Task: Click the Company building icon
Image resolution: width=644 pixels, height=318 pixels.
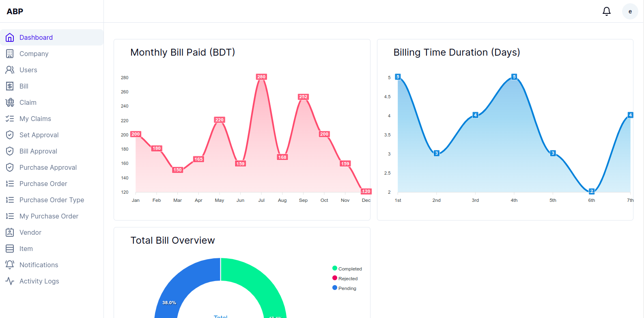Action: coord(10,54)
